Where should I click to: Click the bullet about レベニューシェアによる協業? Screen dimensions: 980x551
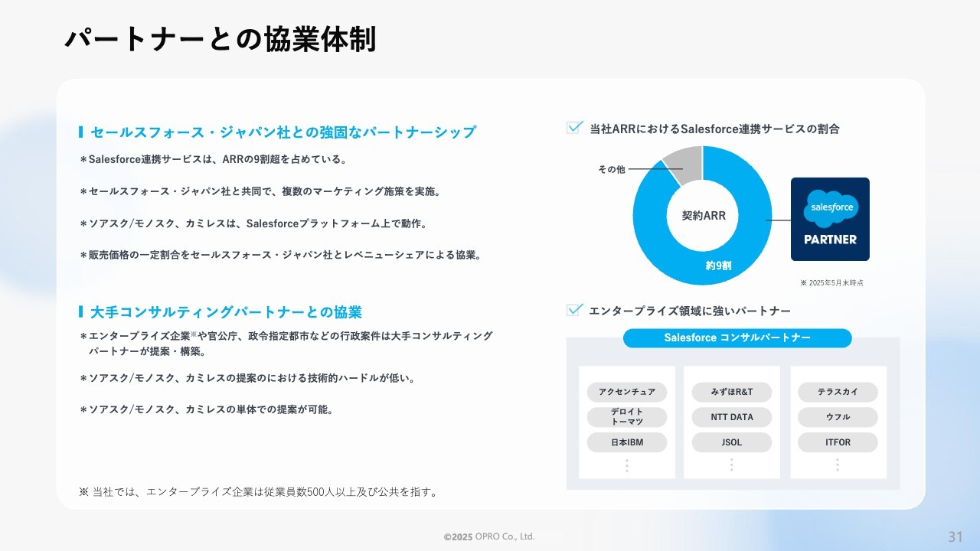tap(280, 255)
